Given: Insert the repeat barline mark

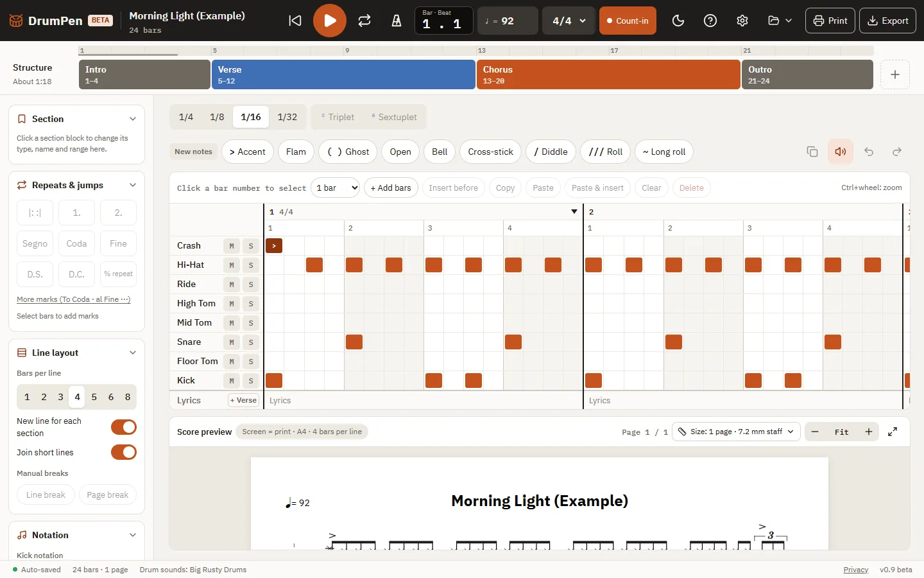Looking at the screenshot, I should click(35, 213).
